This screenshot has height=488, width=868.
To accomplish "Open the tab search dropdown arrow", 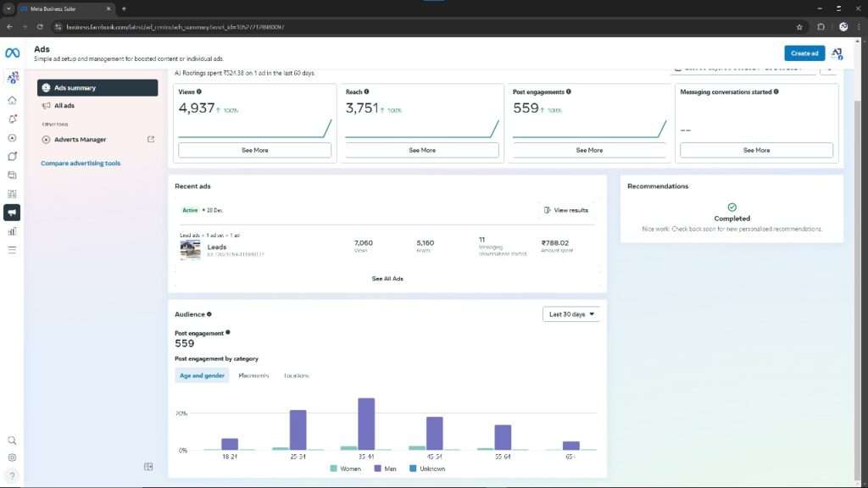I will coord(8,8).
